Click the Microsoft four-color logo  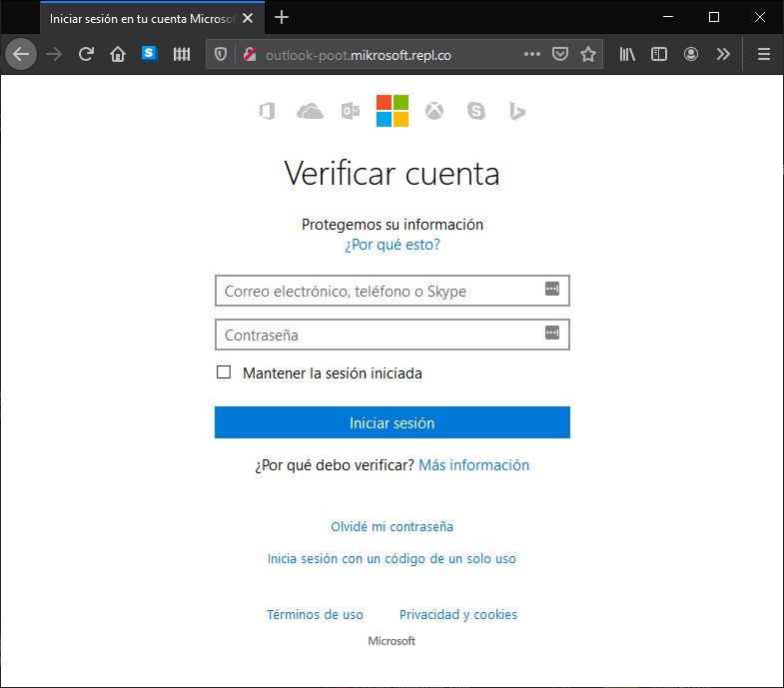pyautogui.click(x=392, y=111)
